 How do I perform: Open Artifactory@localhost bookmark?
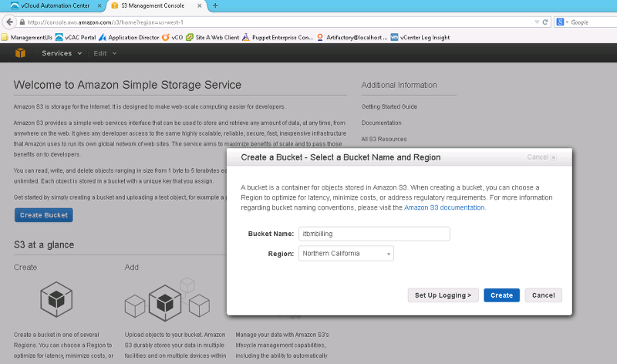(x=352, y=37)
